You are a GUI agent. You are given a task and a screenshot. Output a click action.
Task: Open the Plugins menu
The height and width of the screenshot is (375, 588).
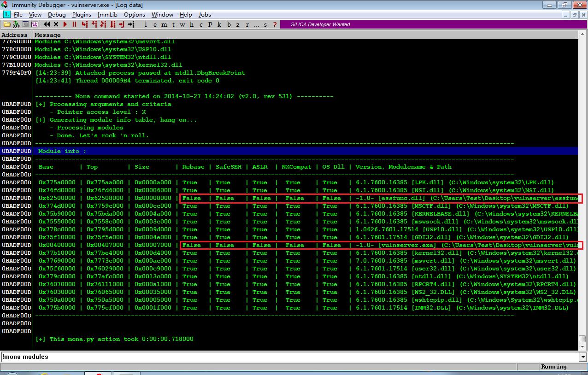coord(82,15)
